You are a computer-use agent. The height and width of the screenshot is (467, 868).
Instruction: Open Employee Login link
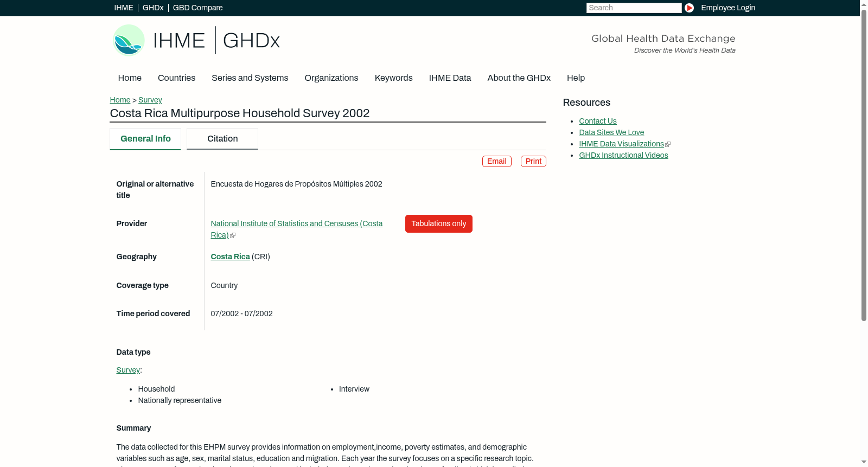[728, 8]
